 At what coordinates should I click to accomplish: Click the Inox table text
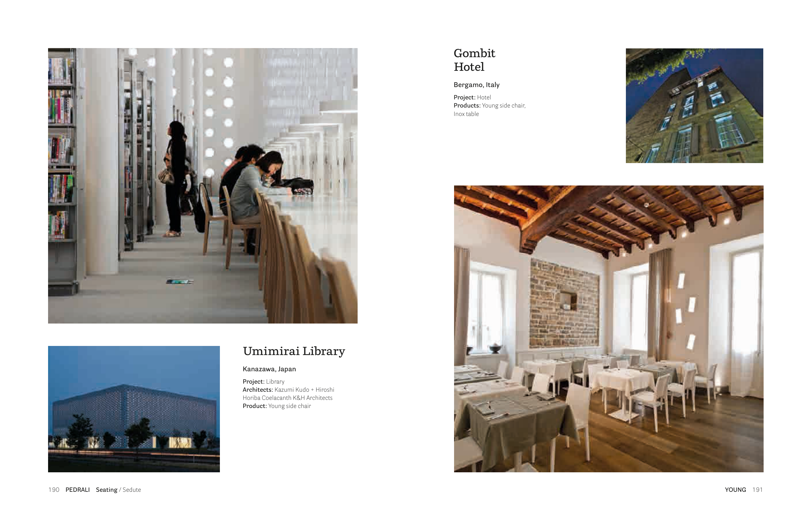(466, 114)
